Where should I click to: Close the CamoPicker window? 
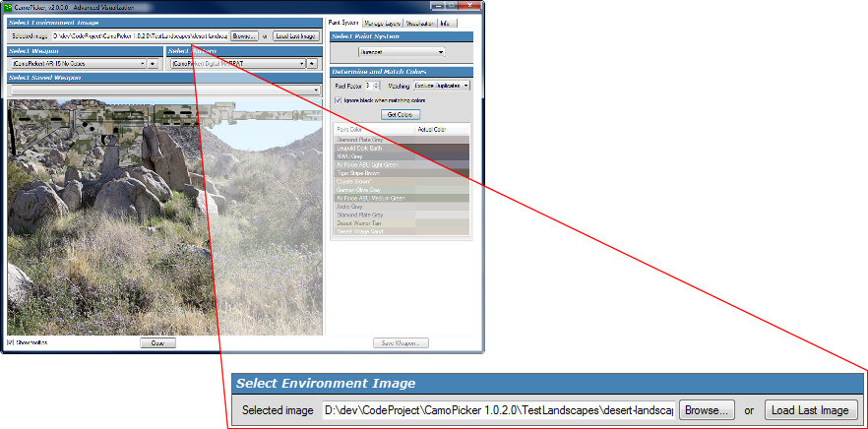pyautogui.click(x=469, y=5)
